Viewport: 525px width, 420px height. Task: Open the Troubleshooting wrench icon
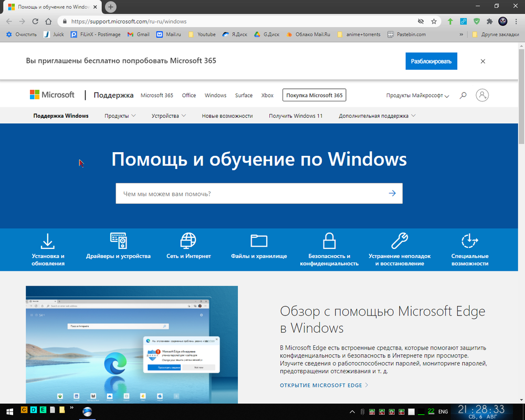coord(400,241)
